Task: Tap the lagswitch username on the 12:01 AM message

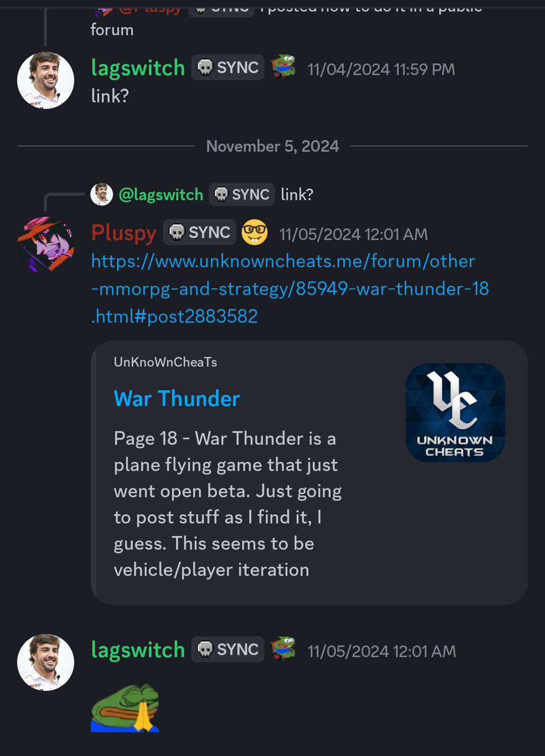Action: 138,650
